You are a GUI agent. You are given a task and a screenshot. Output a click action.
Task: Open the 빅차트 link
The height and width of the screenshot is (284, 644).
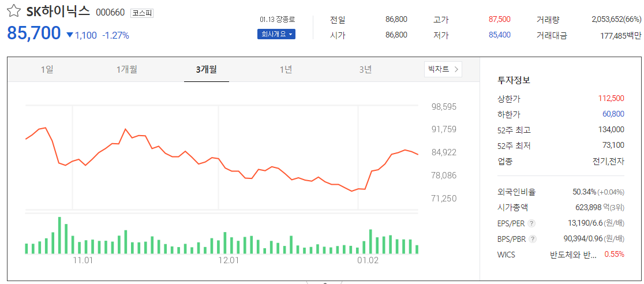pyautogui.click(x=443, y=69)
